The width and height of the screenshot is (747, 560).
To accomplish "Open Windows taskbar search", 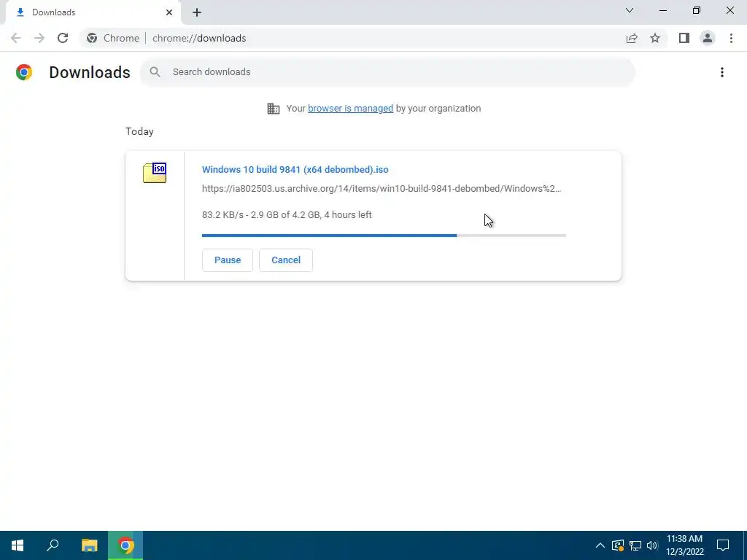I will click(x=53, y=545).
